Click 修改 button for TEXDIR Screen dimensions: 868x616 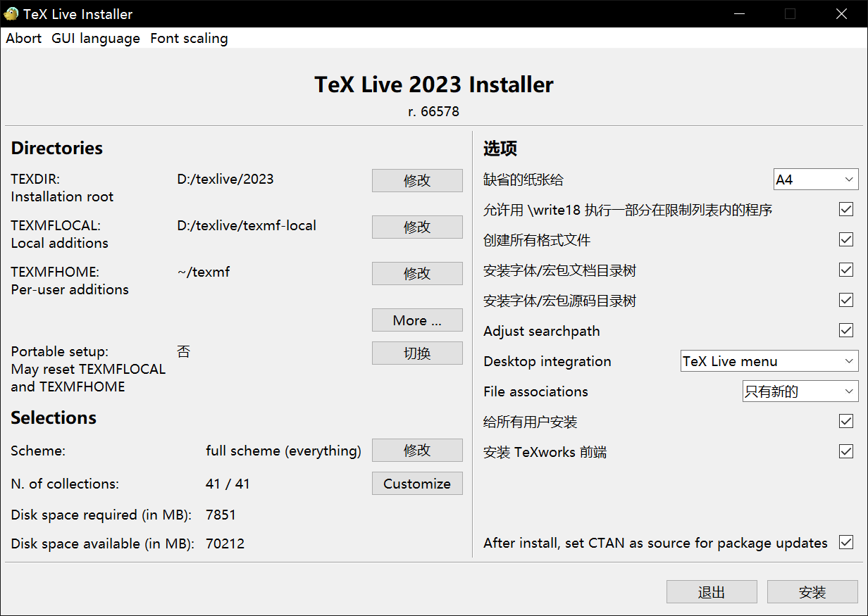pyautogui.click(x=417, y=180)
